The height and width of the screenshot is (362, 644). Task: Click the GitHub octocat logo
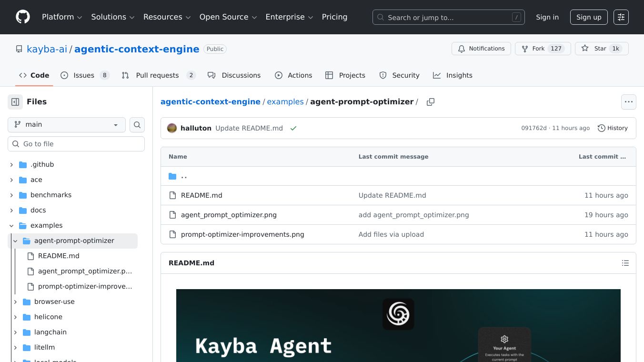point(22,17)
